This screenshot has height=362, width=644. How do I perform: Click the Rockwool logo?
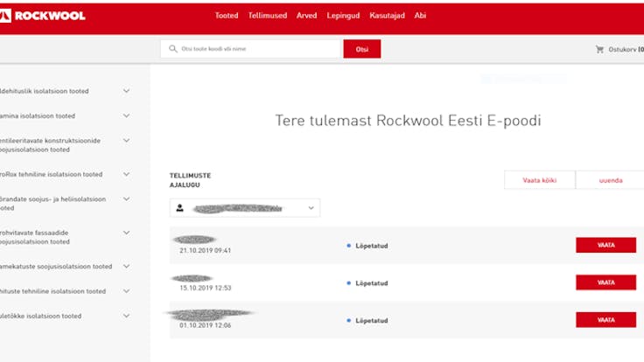point(43,16)
